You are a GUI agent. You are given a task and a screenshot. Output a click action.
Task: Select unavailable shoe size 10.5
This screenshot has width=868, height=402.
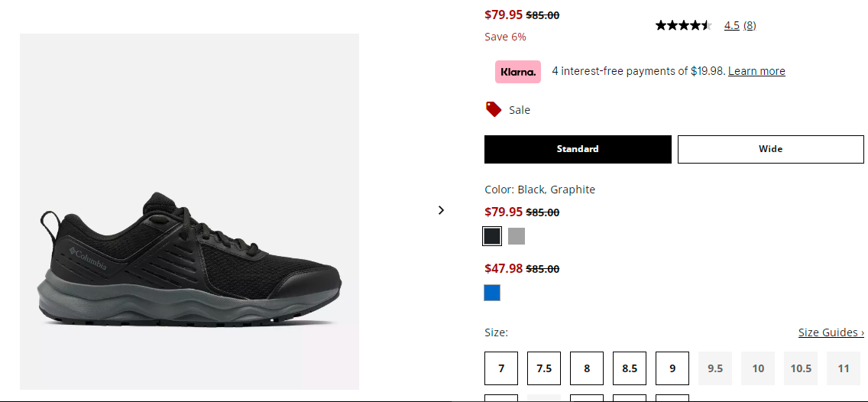point(801,368)
